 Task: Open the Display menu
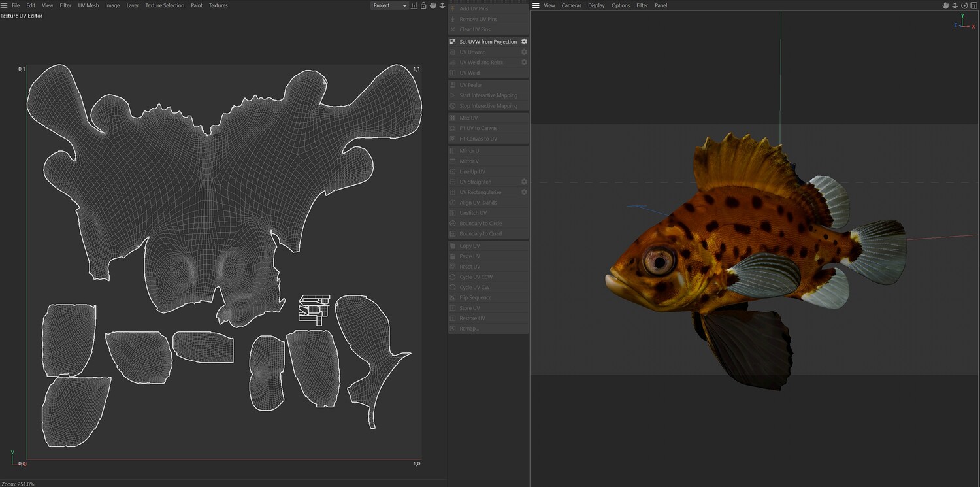point(596,5)
